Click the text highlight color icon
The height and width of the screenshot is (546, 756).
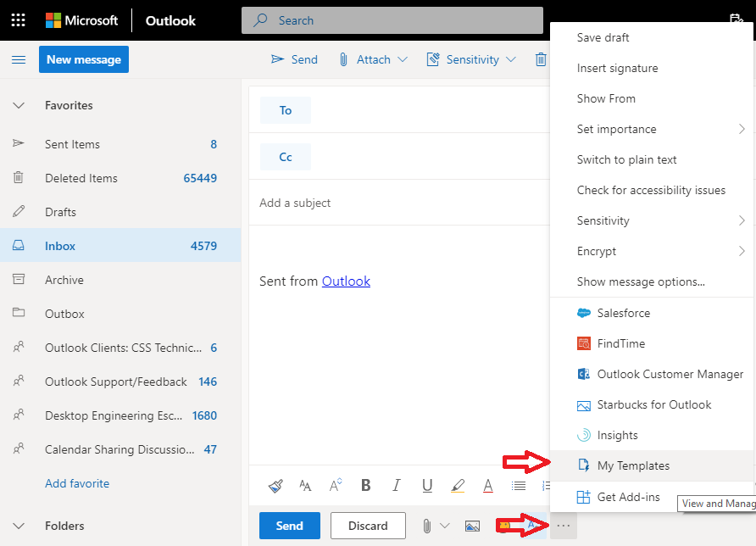pos(458,485)
